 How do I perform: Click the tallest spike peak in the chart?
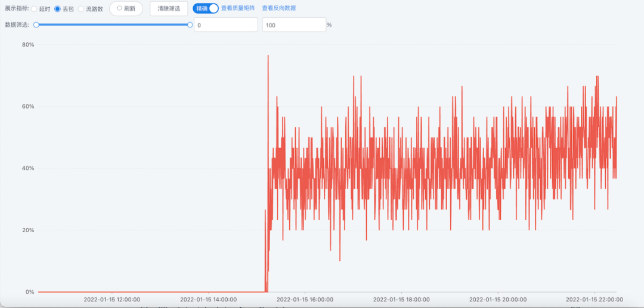(268, 56)
